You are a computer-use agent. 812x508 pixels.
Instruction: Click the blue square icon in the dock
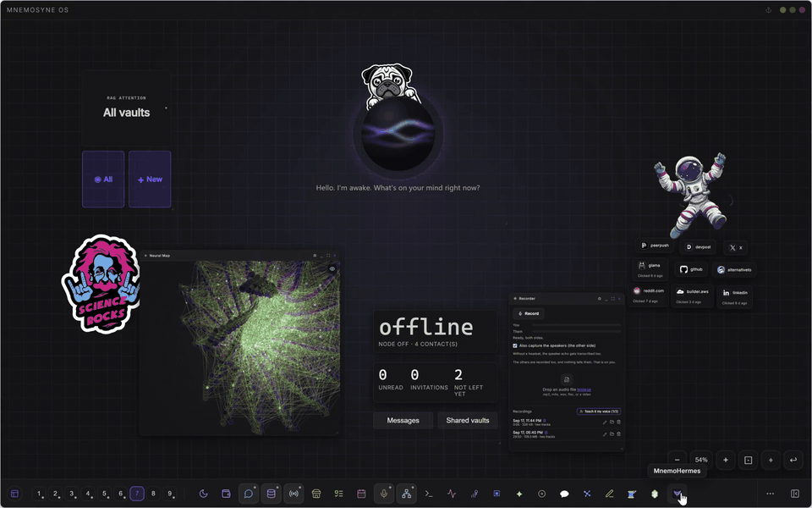pyautogui.click(x=497, y=494)
